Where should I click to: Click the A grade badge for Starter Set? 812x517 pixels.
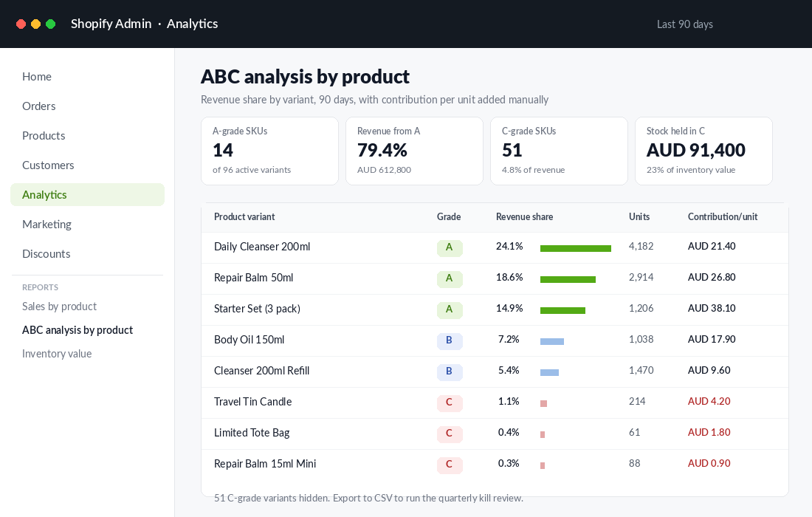[x=450, y=309]
